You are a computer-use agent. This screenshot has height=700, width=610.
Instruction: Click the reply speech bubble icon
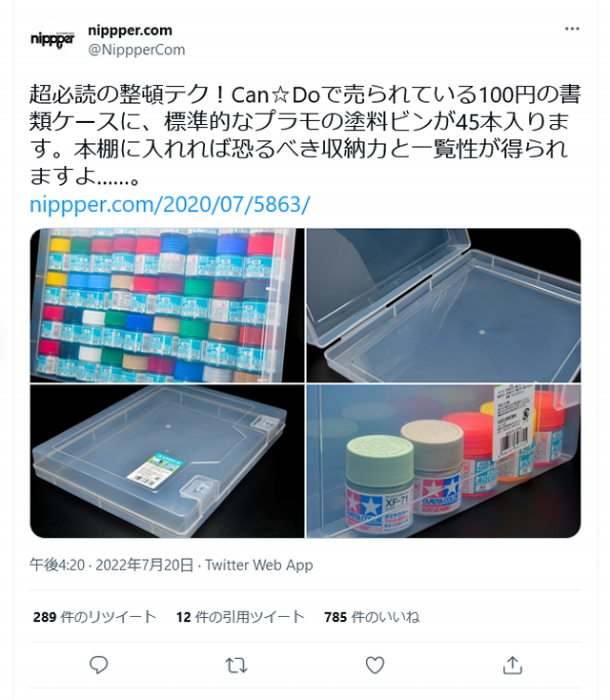(98, 665)
